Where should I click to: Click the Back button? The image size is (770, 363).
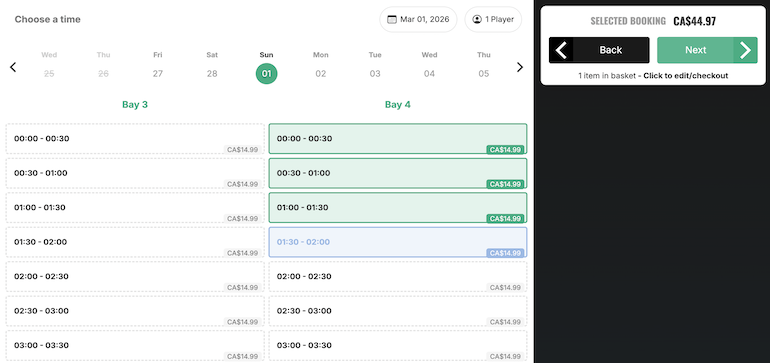pos(599,50)
